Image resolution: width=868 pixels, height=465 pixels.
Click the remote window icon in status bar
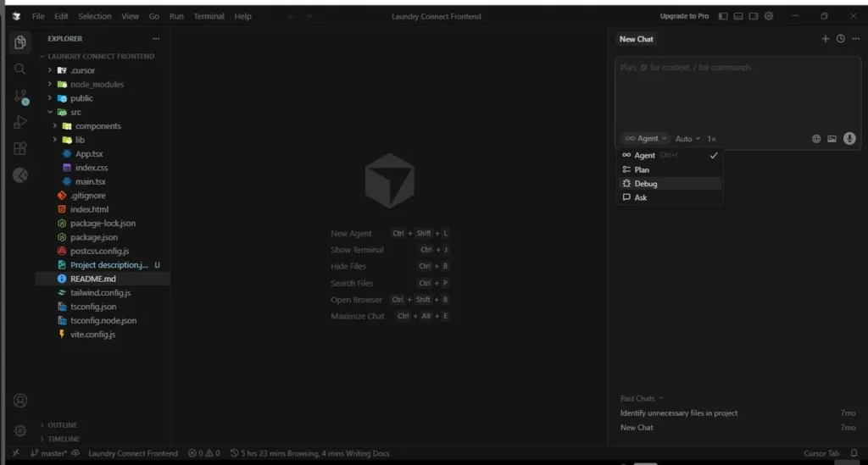15,453
